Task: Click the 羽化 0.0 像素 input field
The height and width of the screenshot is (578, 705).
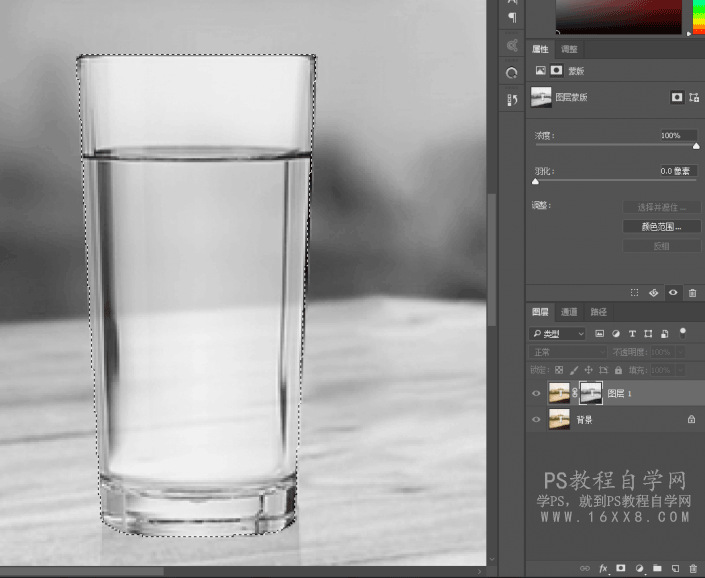Action: (x=678, y=171)
